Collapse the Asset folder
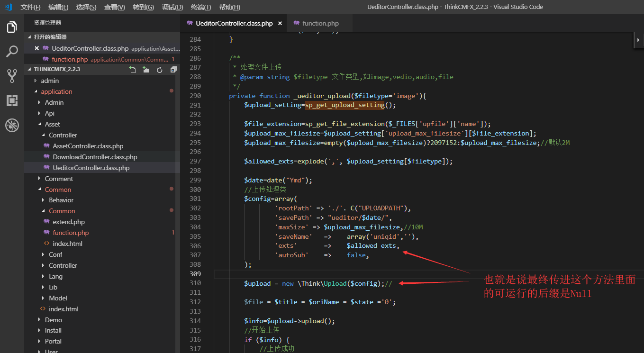This screenshot has height=353, width=644. tap(52, 124)
